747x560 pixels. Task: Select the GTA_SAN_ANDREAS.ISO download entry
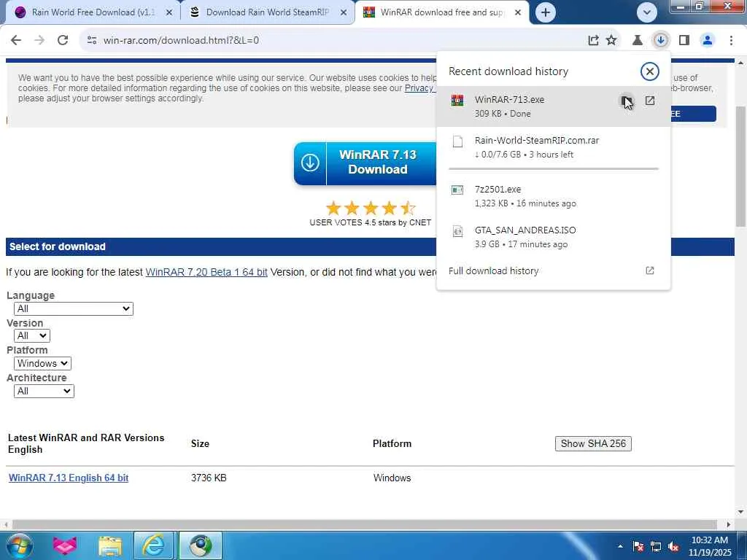coord(553,237)
